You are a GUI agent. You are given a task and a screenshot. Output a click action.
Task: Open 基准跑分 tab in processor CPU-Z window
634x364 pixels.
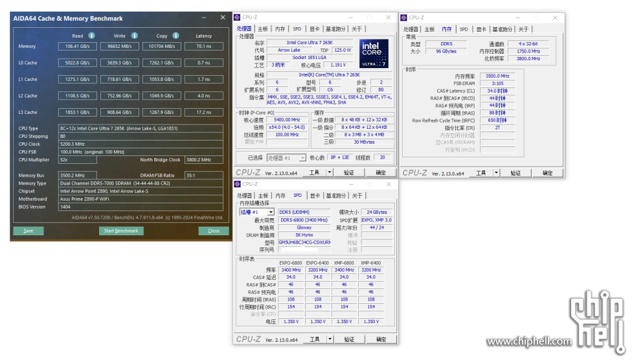click(x=335, y=29)
